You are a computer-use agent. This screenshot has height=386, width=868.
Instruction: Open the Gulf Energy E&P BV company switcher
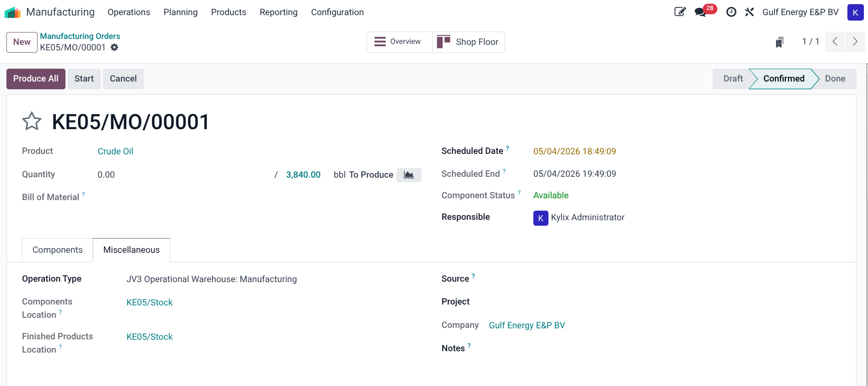click(x=800, y=12)
